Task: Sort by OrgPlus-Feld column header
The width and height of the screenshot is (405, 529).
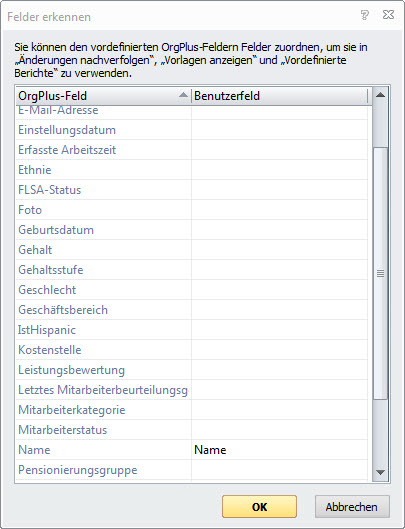Action: click(x=103, y=96)
